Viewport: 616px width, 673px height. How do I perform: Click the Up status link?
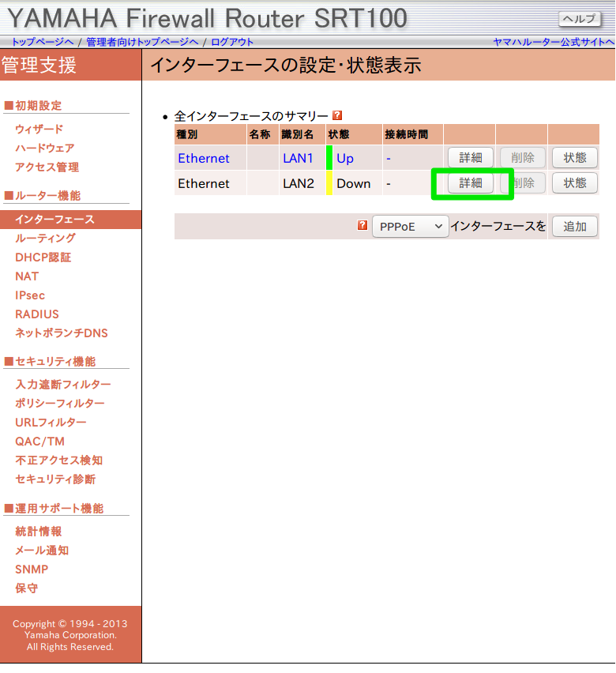pos(345,159)
